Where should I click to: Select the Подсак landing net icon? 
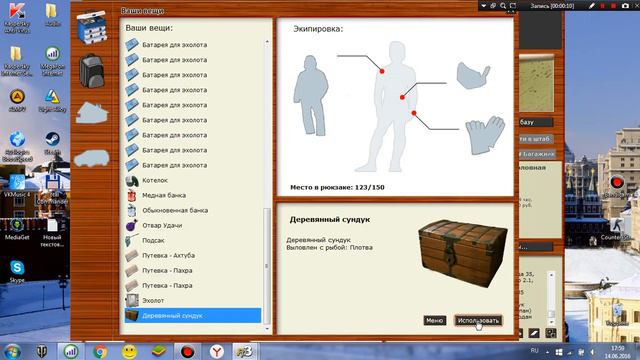point(132,240)
